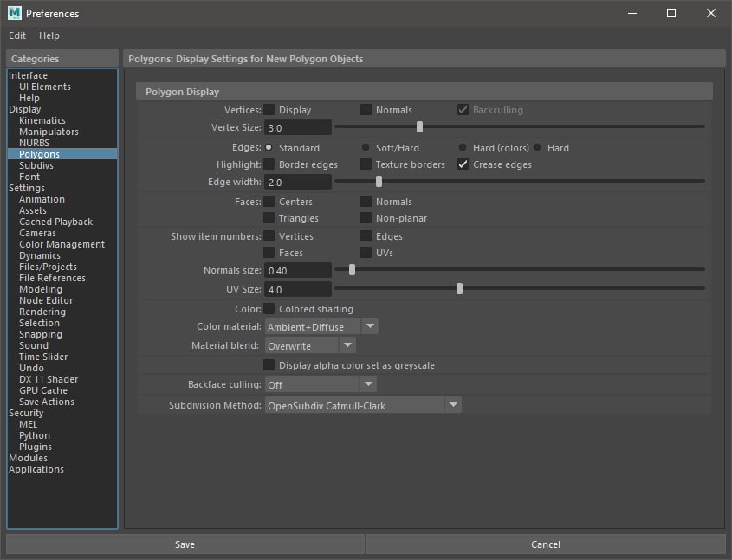This screenshot has height=560, width=732.
Task: Enable Vertices Display checkbox
Action: click(x=269, y=110)
